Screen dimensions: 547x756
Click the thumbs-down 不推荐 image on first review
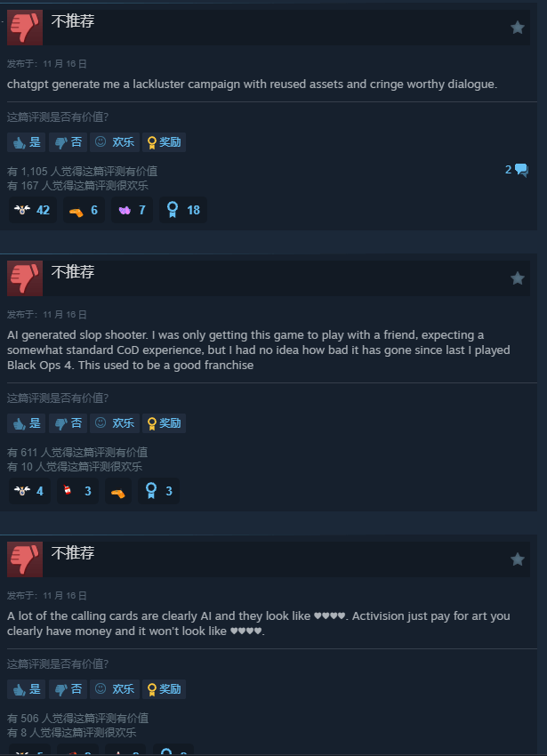tap(25, 28)
